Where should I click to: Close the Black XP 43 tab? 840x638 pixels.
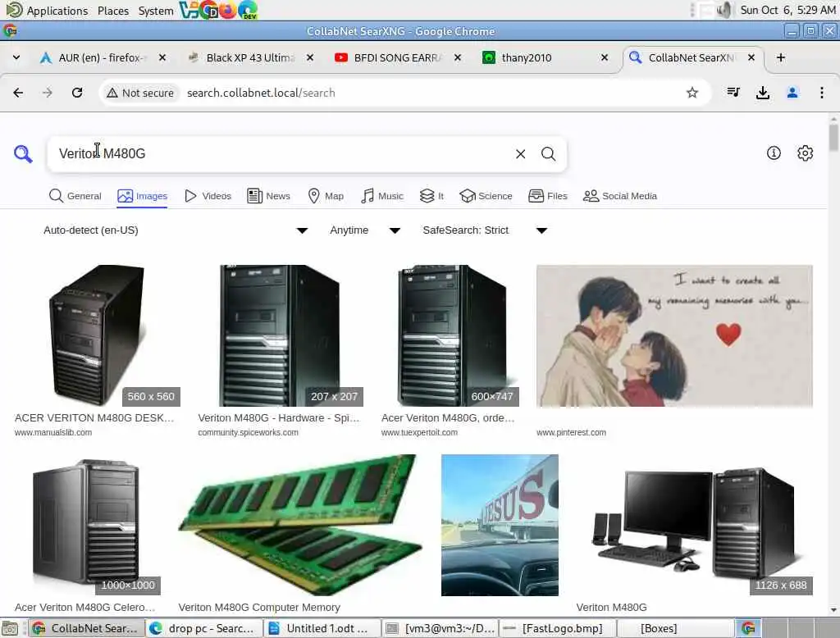pyautogui.click(x=309, y=57)
